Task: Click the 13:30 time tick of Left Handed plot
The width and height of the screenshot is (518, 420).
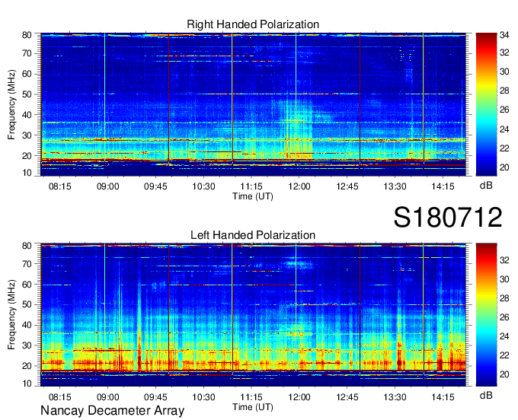Action: (x=395, y=397)
